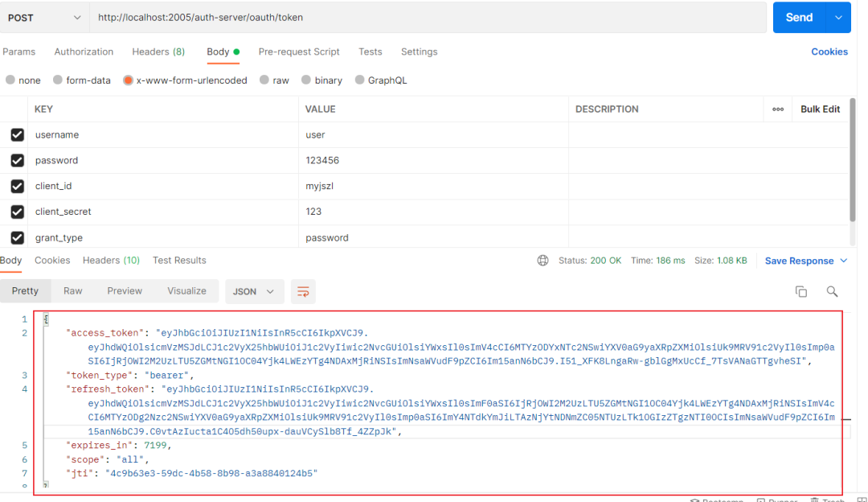
Task: Expand the Save Response chevron
Action: point(844,261)
